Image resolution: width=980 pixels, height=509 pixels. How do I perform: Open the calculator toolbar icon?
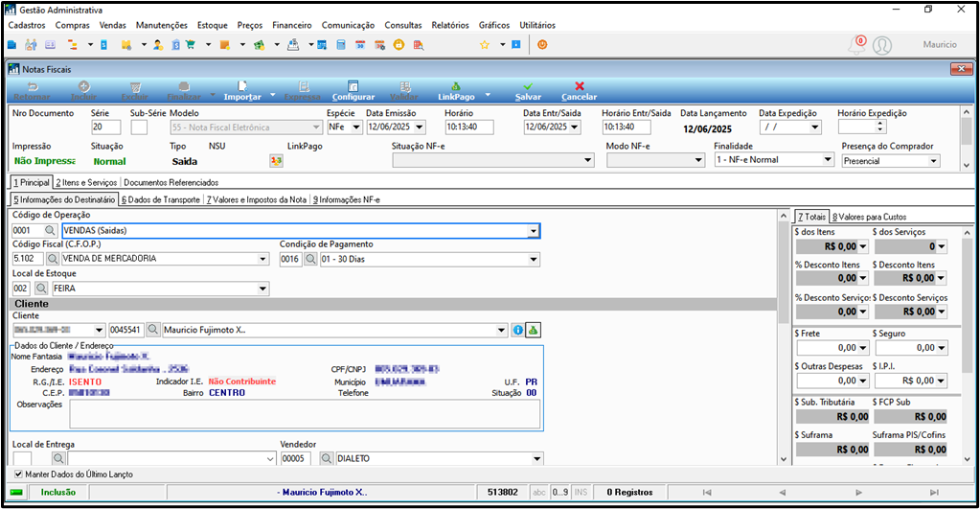[x=341, y=45]
